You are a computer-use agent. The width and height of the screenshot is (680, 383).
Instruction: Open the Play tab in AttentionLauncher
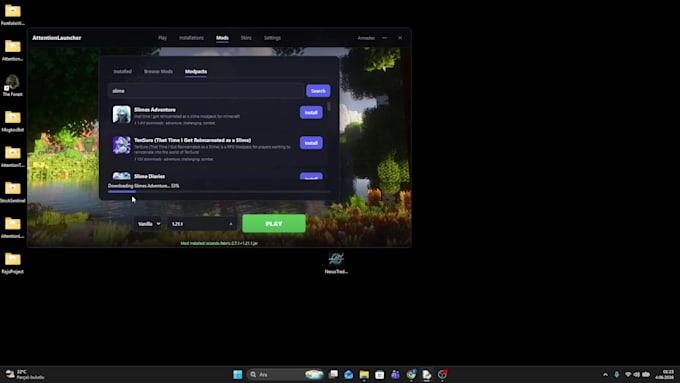pyautogui.click(x=162, y=38)
